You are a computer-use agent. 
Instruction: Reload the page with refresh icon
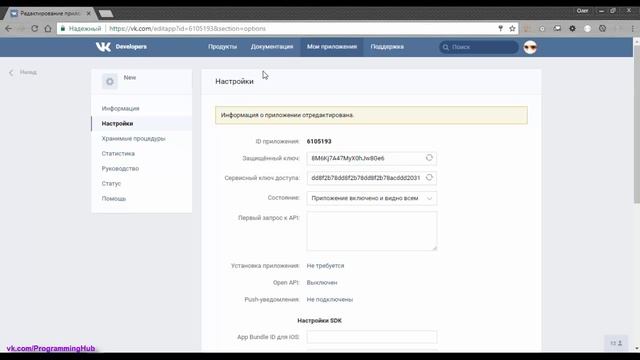(35, 29)
